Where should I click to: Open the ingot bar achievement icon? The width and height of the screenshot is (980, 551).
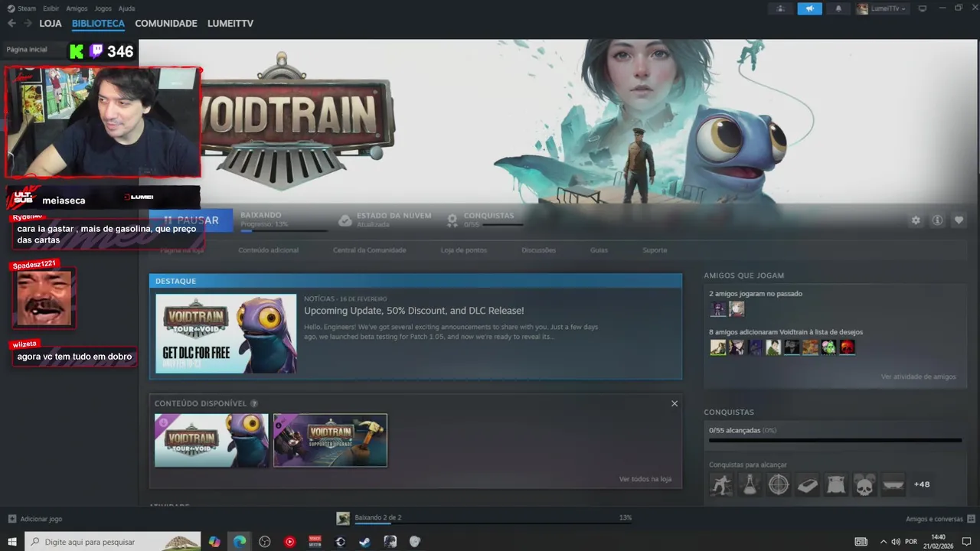(807, 484)
